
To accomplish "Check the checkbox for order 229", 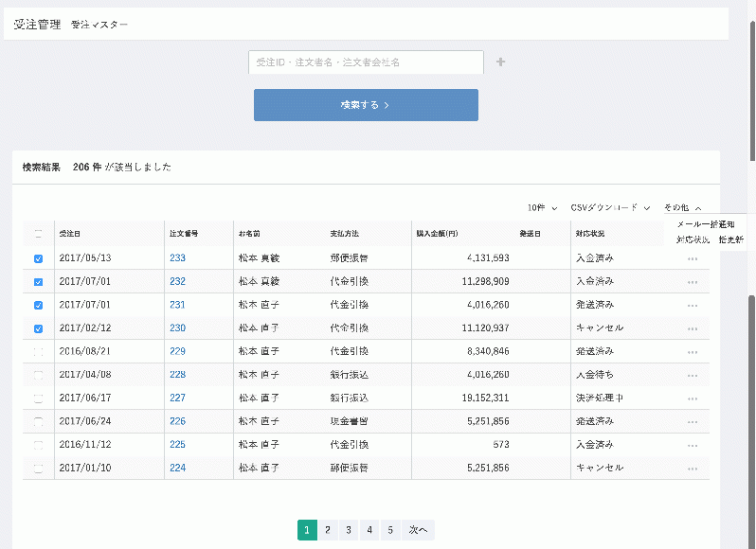I will tap(39, 352).
